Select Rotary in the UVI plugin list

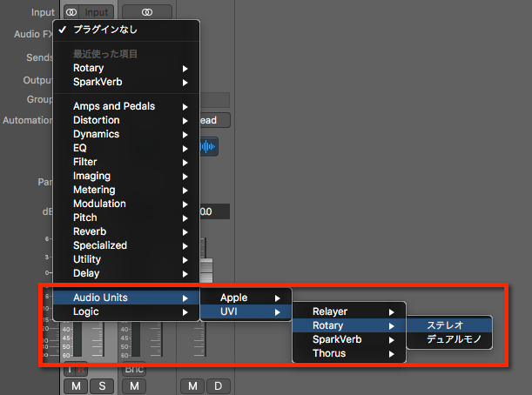pyautogui.click(x=349, y=325)
